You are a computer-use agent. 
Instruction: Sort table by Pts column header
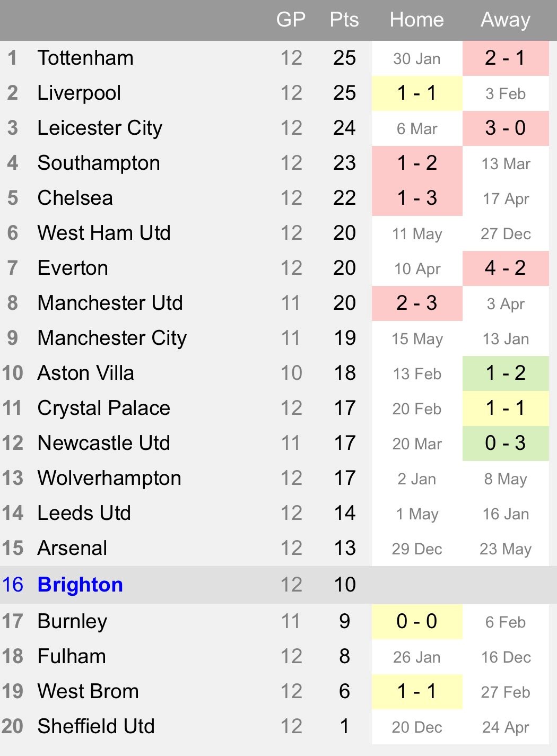[344, 20]
